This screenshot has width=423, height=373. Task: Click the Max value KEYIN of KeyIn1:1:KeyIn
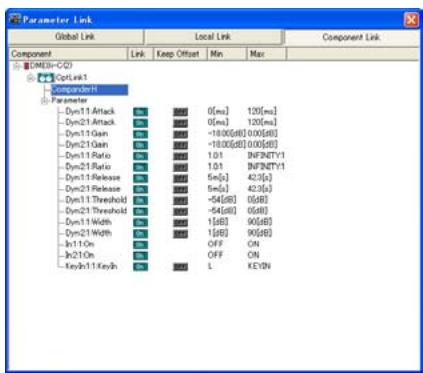point(259,266)
